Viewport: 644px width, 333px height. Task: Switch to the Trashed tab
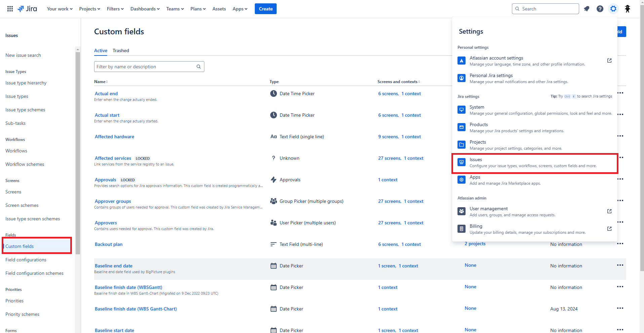121,50
